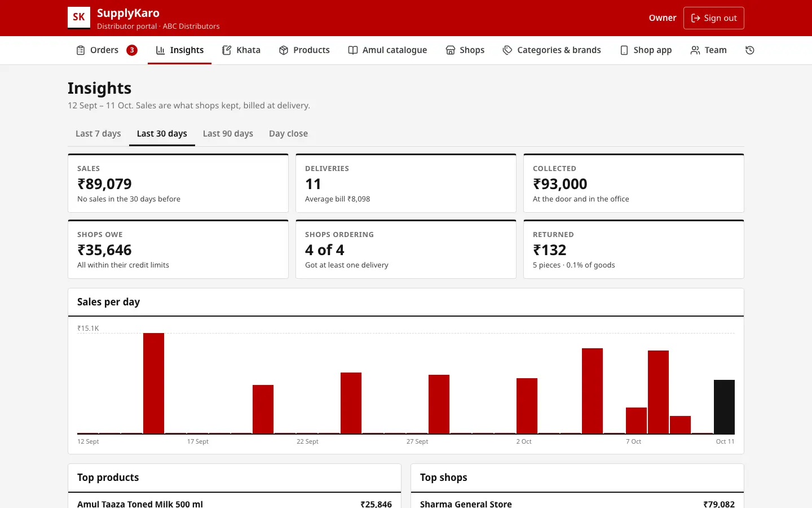Click the Orders clipboard icon

pyautogui.click(x=81, y=50)
